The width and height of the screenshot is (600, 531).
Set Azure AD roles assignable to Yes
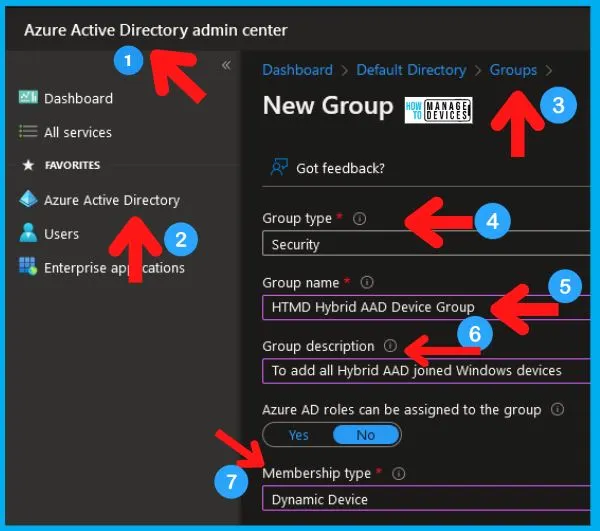[x=298, y=435]
